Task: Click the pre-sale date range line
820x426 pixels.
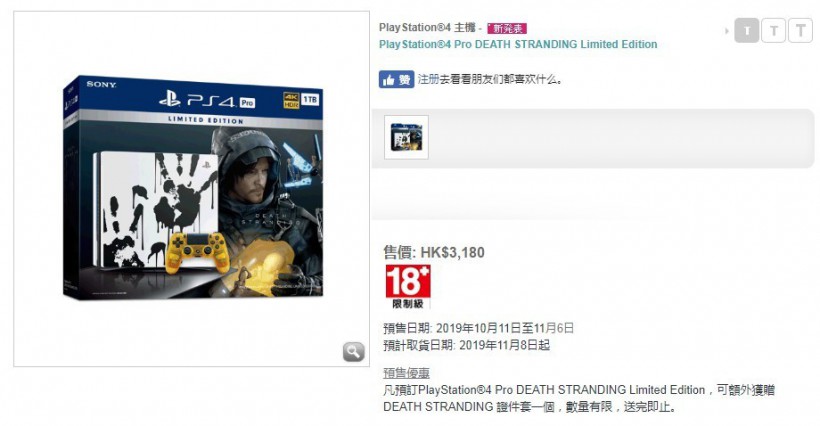Action: click(x=479, y=328)
